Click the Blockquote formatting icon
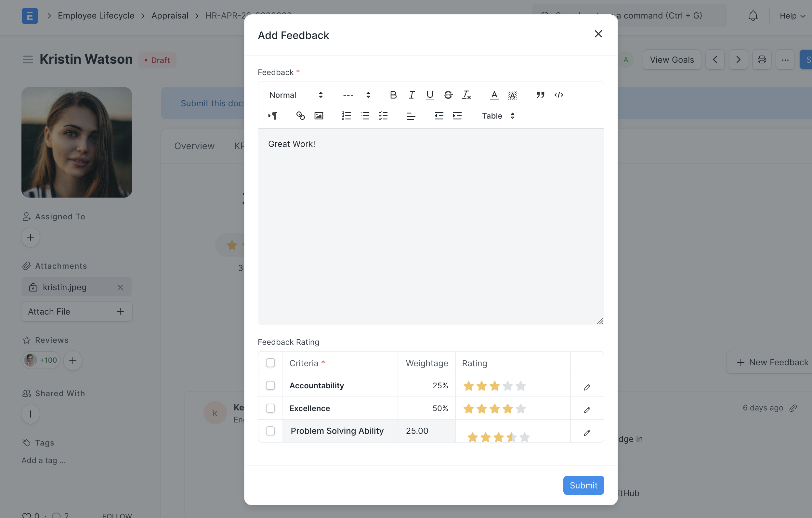Screen dimensions: 812x518 click(540, 95)
